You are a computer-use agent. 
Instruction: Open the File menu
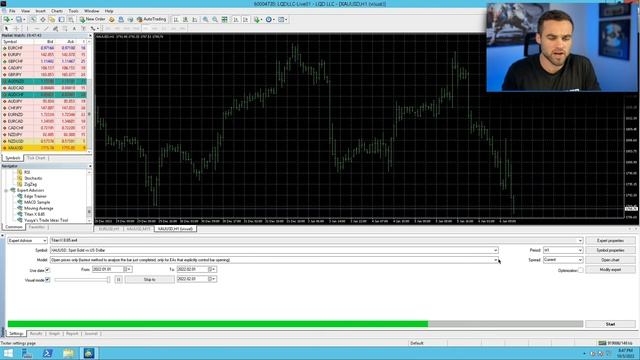[x=12, y=11]
